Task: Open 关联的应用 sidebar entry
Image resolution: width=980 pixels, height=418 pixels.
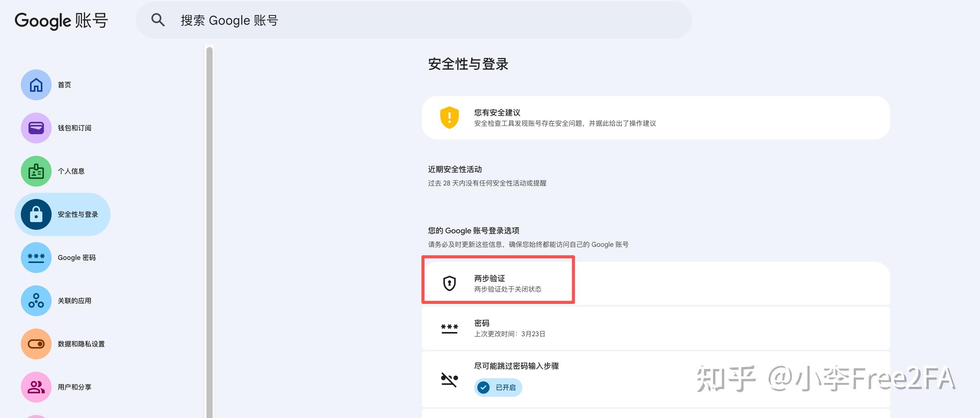Action: point(74,301)
